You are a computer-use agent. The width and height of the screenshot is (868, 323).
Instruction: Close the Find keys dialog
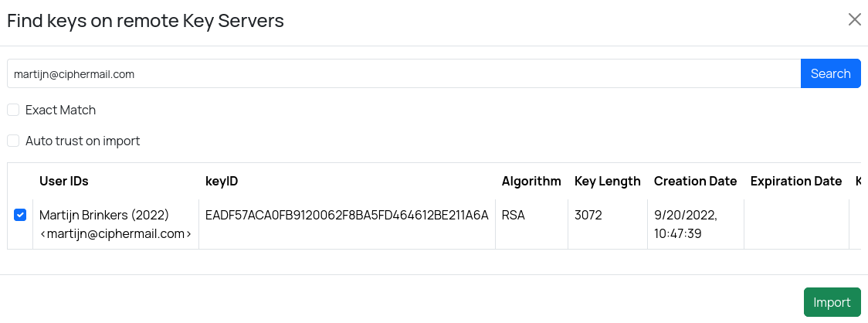854,19
